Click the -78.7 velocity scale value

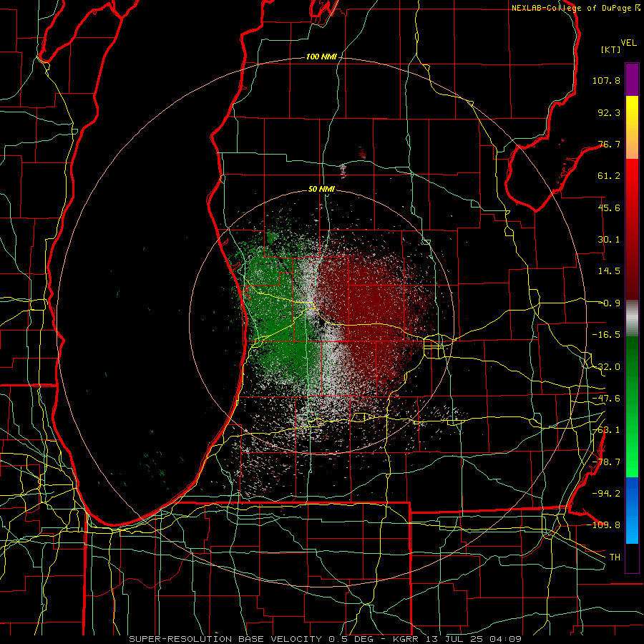point(606,462)
